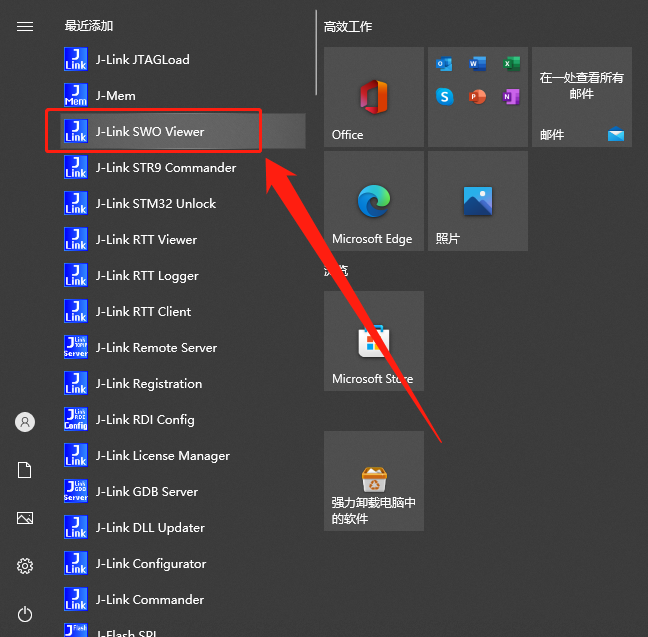
Task: Click the J-Link Registration icon
Action: click(x=76, y=383)
